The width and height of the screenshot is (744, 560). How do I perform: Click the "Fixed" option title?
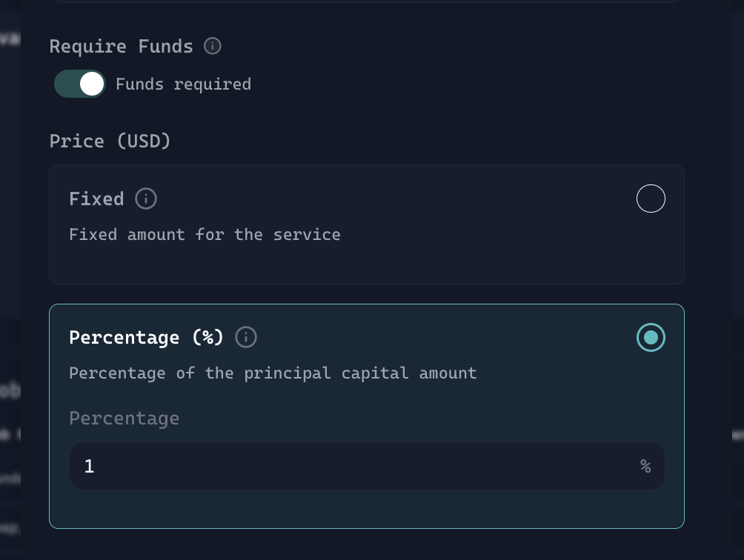[96, 199]
